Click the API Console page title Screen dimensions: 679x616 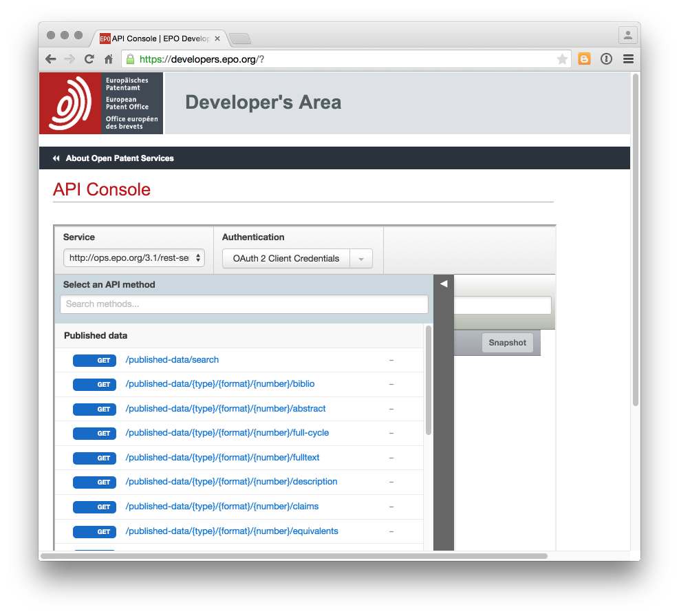[102, 190]
